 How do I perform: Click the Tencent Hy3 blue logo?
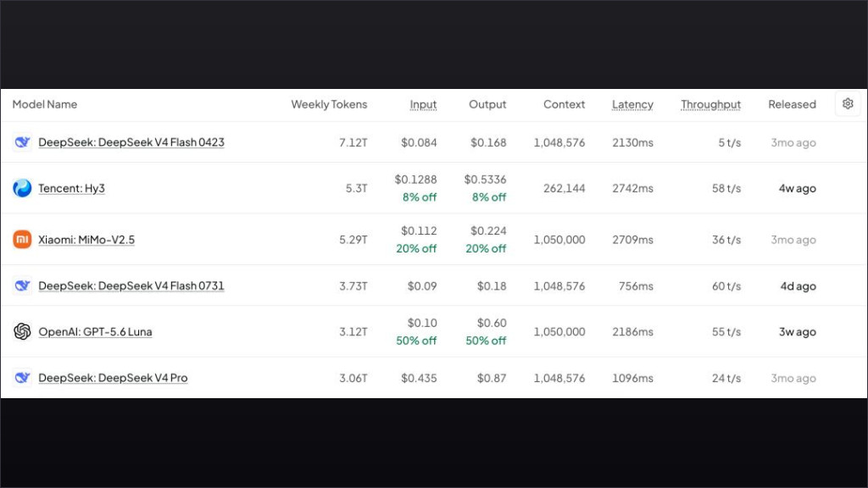(x=22, y=188)
